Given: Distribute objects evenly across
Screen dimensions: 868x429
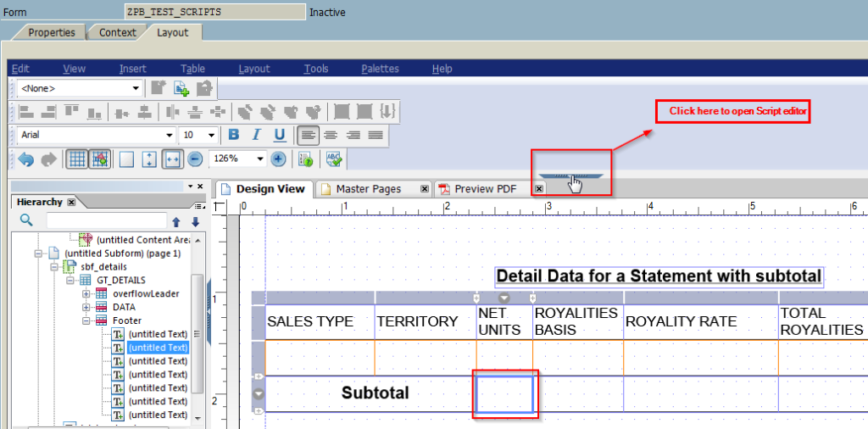Looking at the screenshot, I should click(172, 112).
